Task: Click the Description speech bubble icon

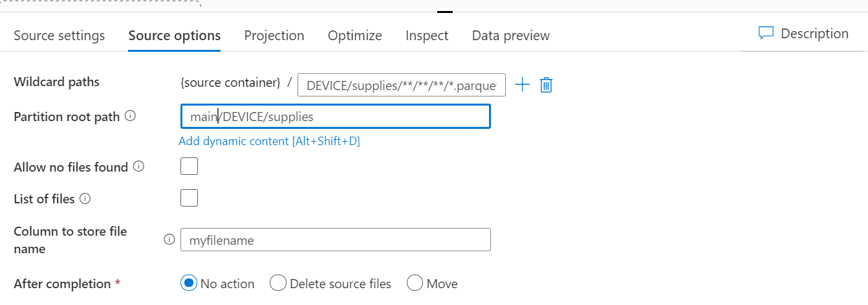Action: click(766, 34)
